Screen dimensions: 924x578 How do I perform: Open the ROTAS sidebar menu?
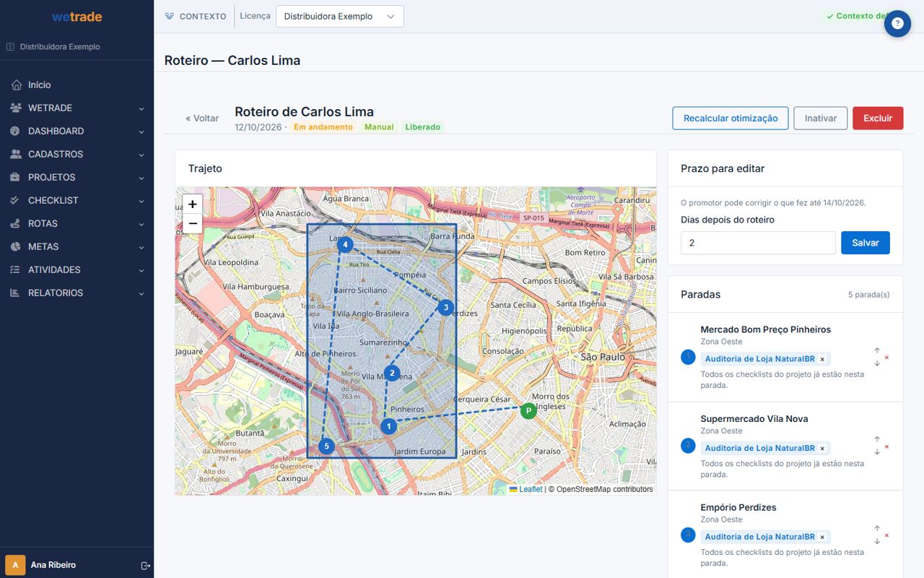(77, 224)
